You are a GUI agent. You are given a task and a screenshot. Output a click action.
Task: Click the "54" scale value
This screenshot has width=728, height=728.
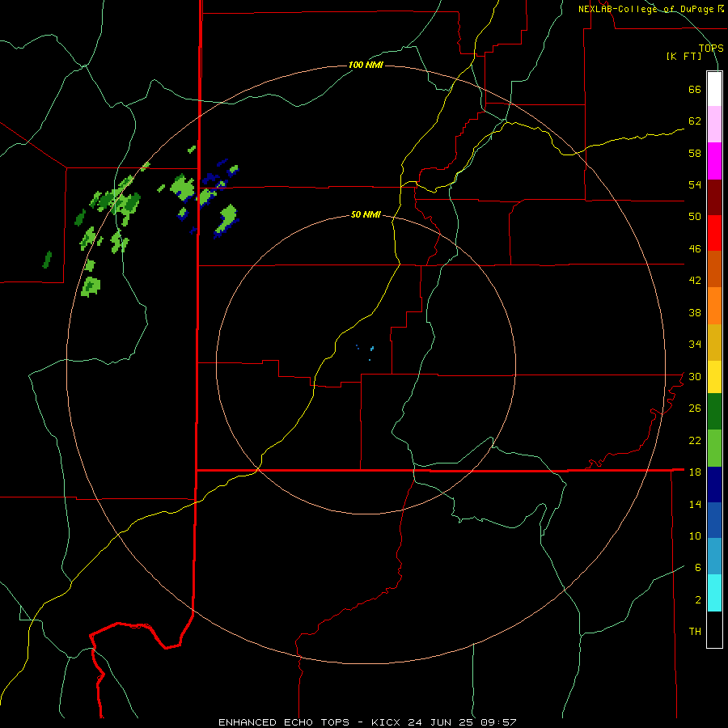695,185
